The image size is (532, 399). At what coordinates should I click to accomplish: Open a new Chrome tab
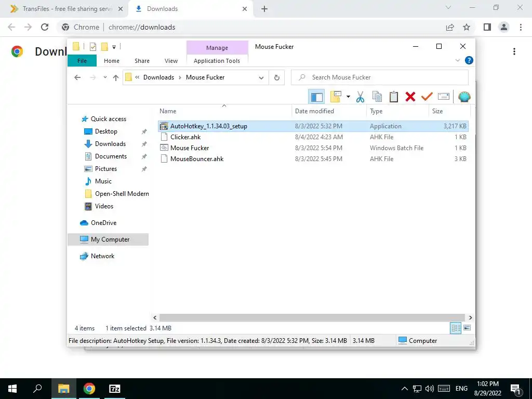click(x=264, y=9)
